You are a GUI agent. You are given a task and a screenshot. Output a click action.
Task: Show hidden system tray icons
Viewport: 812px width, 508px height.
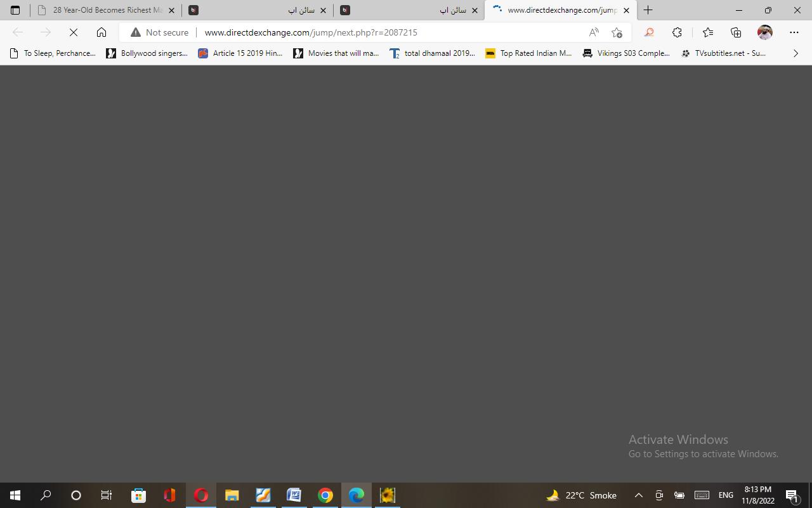click(x=639, y=495)
